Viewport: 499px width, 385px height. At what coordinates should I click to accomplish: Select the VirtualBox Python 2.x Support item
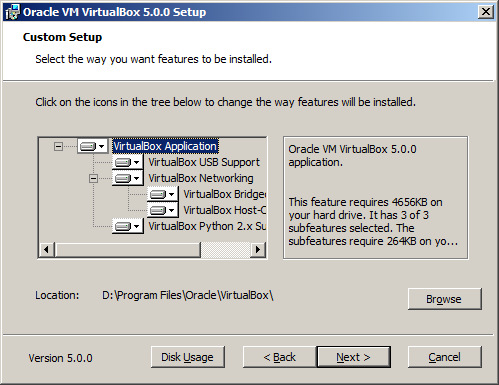tap(207, 226)
